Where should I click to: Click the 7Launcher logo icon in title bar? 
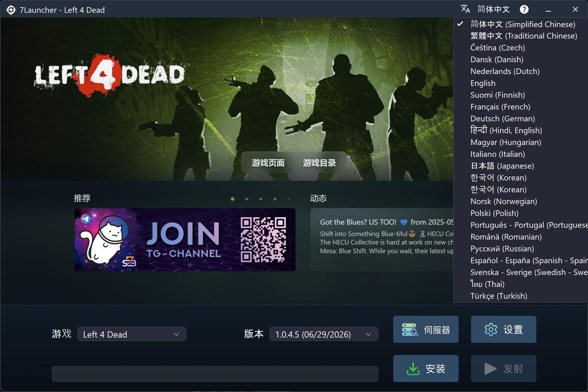(11, 10)
